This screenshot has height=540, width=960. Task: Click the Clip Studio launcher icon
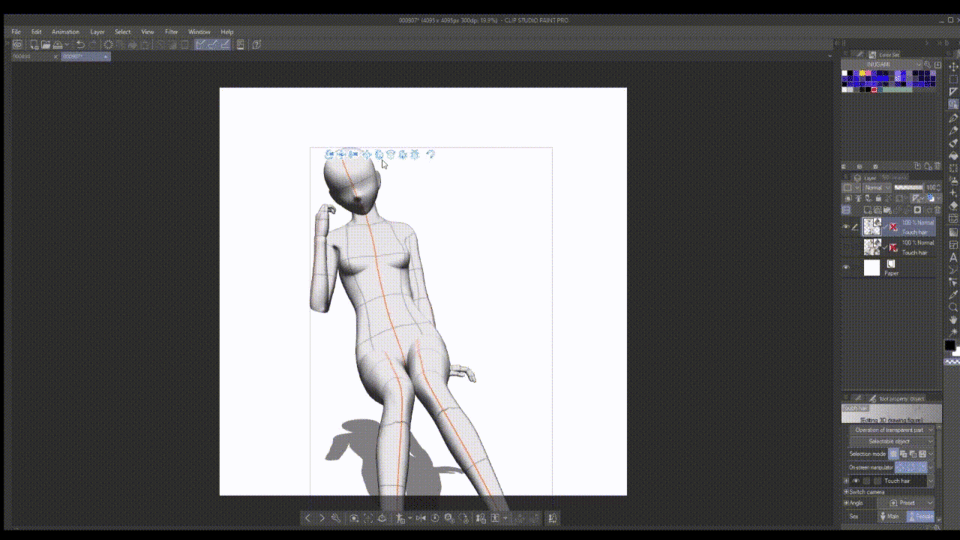[17, 45]
